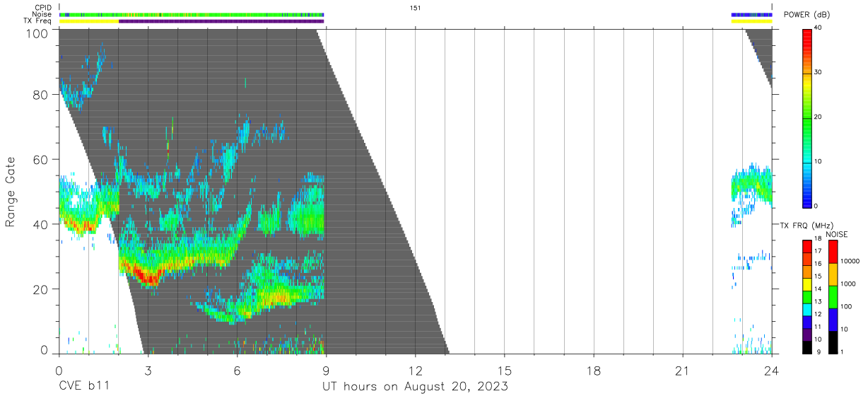
Task: Click the 15 tick on UT hours axis
Action: 504,371
